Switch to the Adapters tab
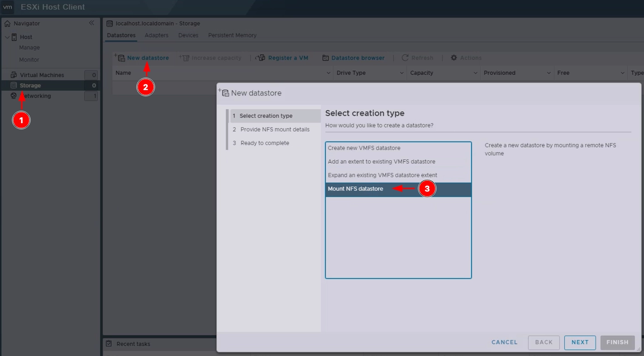The width and height of the screenshot is (644, 356). 156,35
